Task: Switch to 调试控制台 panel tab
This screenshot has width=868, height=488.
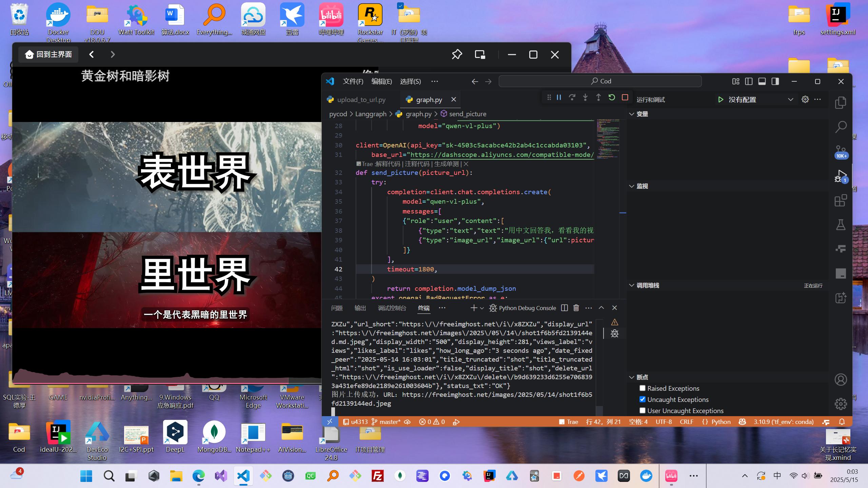Action: point(392,308)
